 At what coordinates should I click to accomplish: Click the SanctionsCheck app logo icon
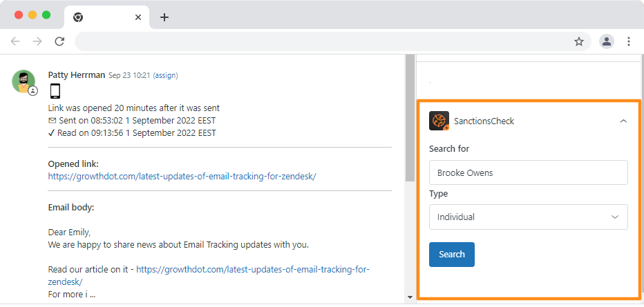pos(439,121)
